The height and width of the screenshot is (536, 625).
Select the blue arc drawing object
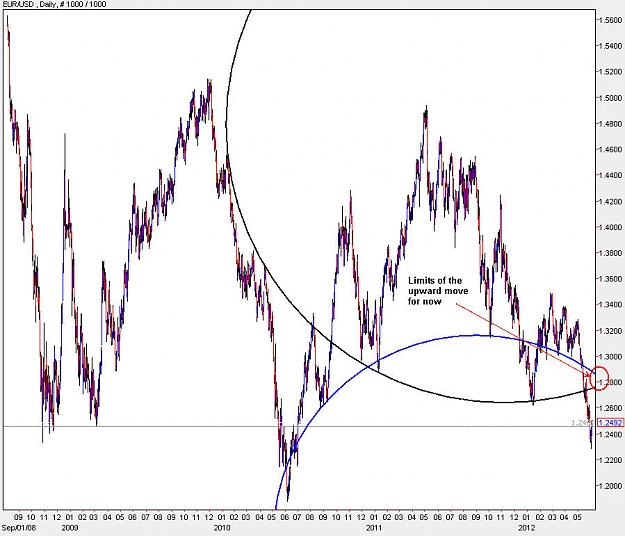coord(474,335)
